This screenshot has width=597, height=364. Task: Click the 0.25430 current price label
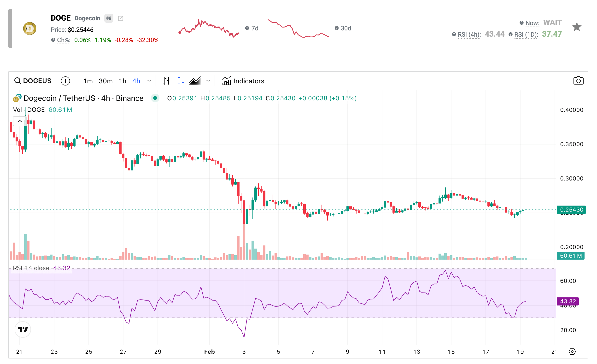point(571,210)
